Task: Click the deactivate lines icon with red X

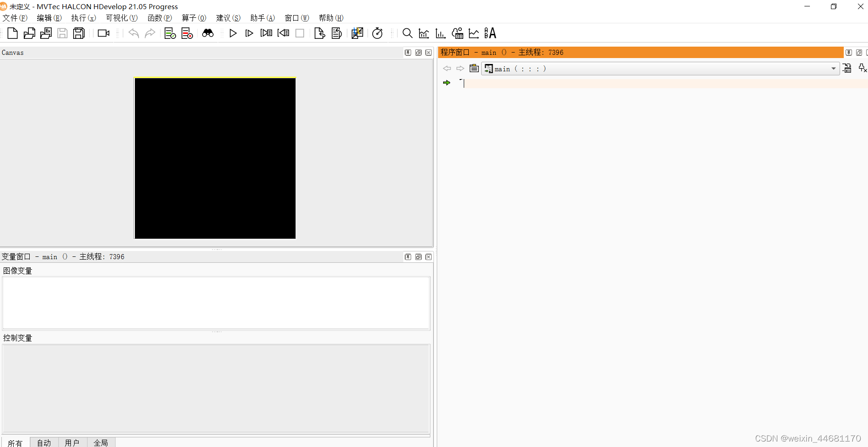Action: 187,33
